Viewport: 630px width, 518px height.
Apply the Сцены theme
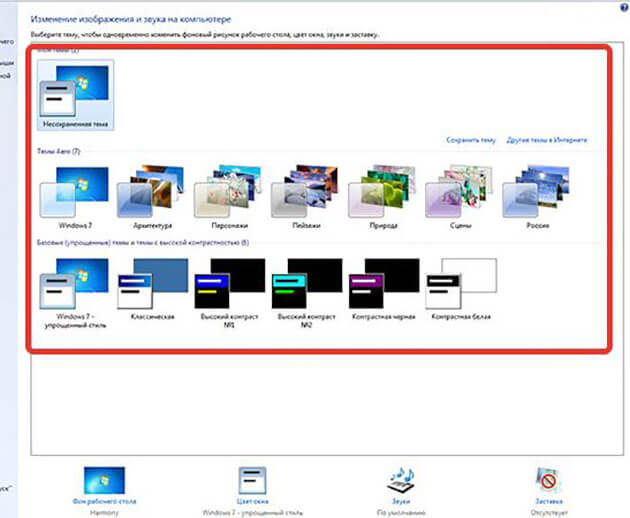[460, 197]
